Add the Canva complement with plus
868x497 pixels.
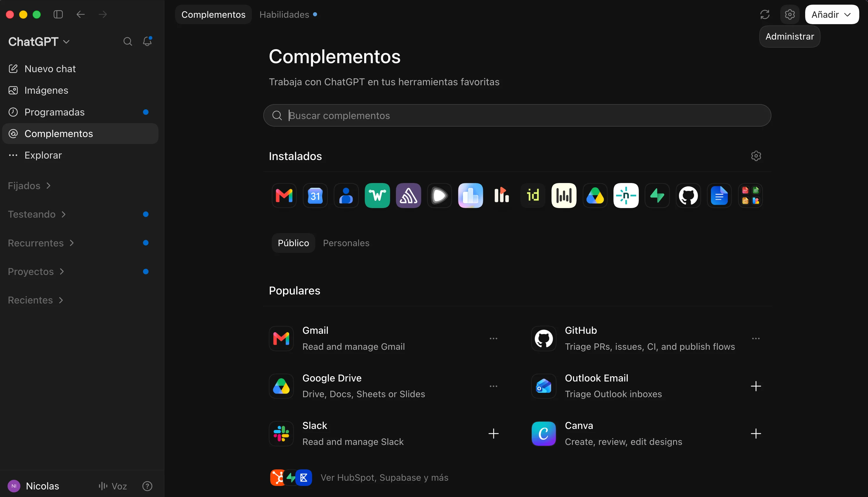pyautogui.click(x=756, y=434)
